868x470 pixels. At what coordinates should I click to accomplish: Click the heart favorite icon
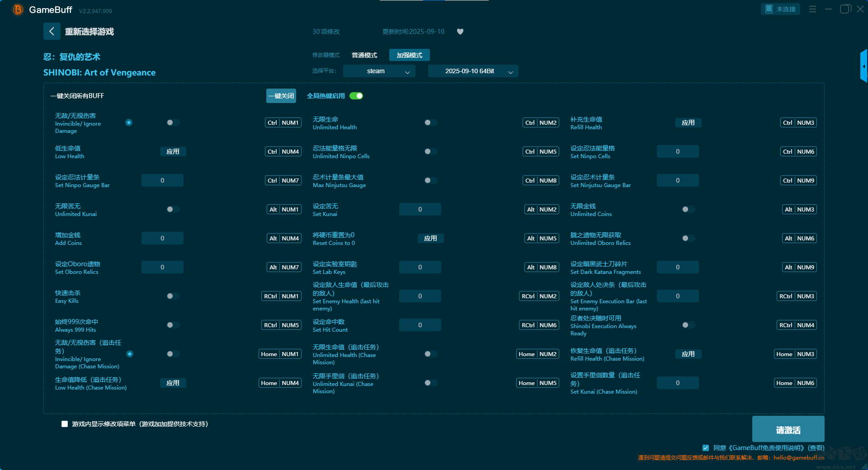tap(460, 32)
